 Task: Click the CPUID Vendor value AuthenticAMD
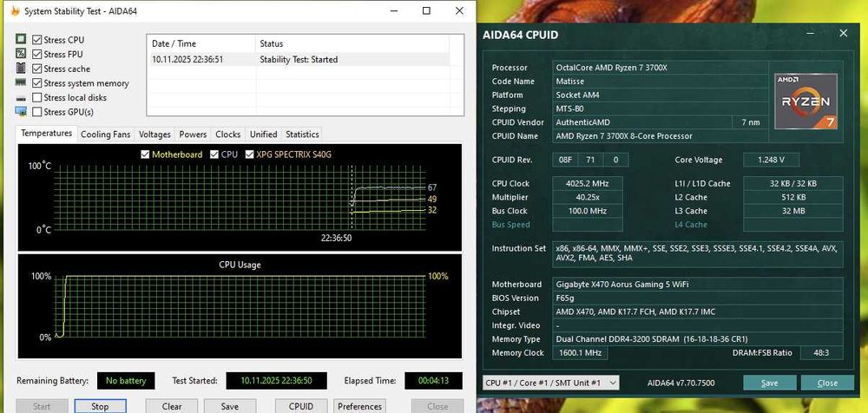coord(642,122)
